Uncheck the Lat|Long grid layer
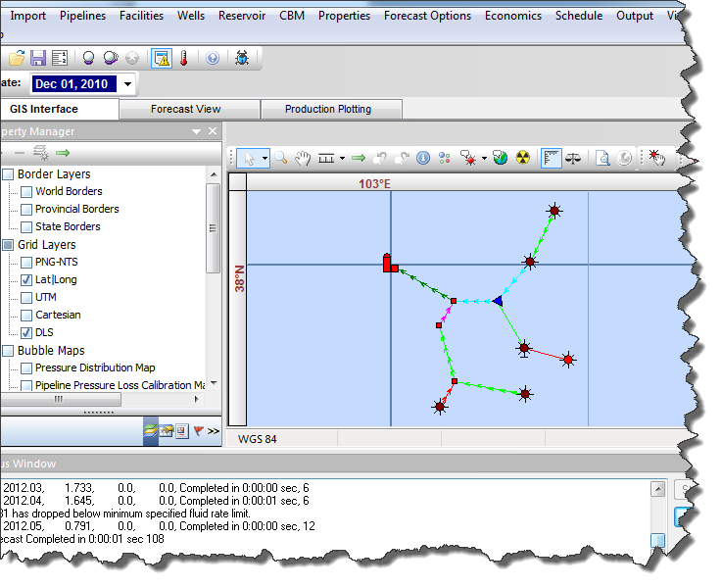This screenshot has width=721, height=588. [x=26, y=280]
